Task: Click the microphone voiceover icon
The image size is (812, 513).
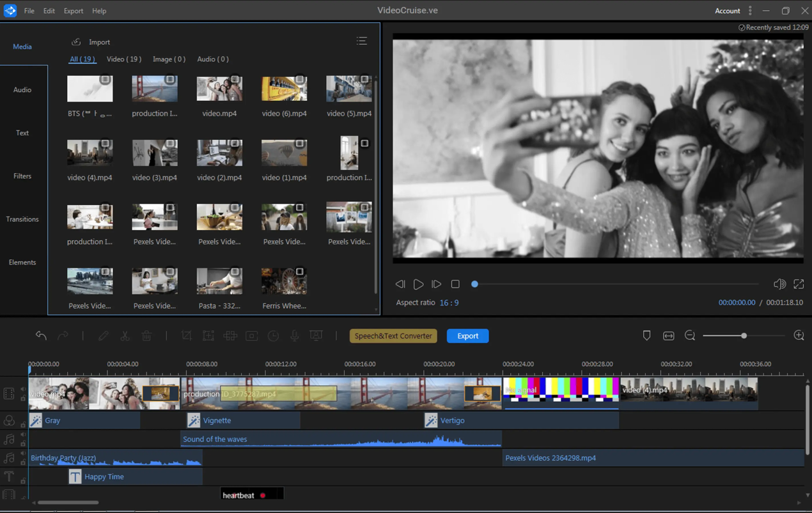Action: (294, 336)
